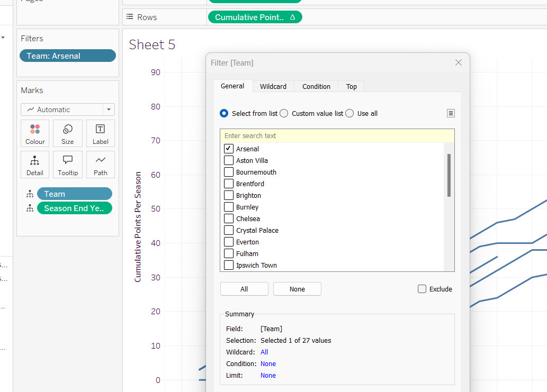The width and height of the screenshot is (547, 392).
Task: Switch to the General tab
Action: (232, 86)
